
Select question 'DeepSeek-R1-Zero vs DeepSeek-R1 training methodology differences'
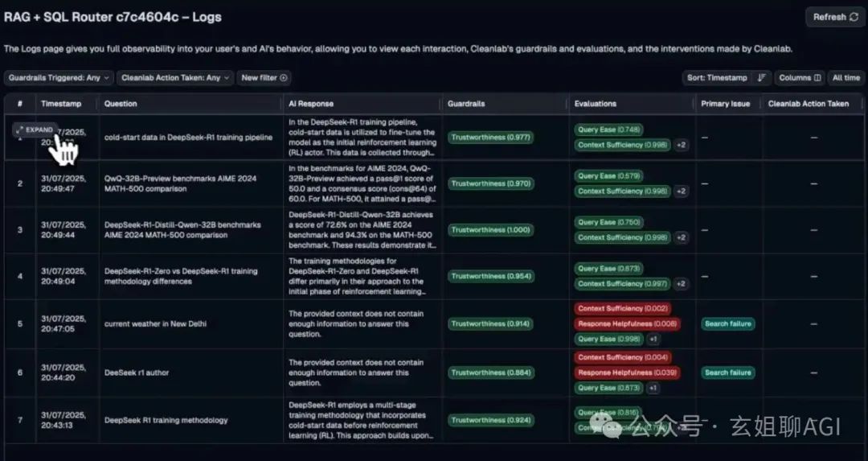click(x=181, y=276)
